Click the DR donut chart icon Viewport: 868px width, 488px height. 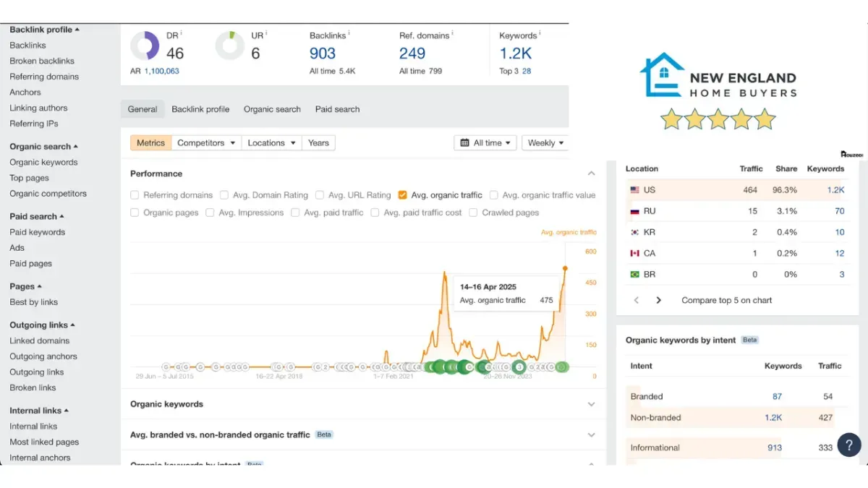click(145, 46)
